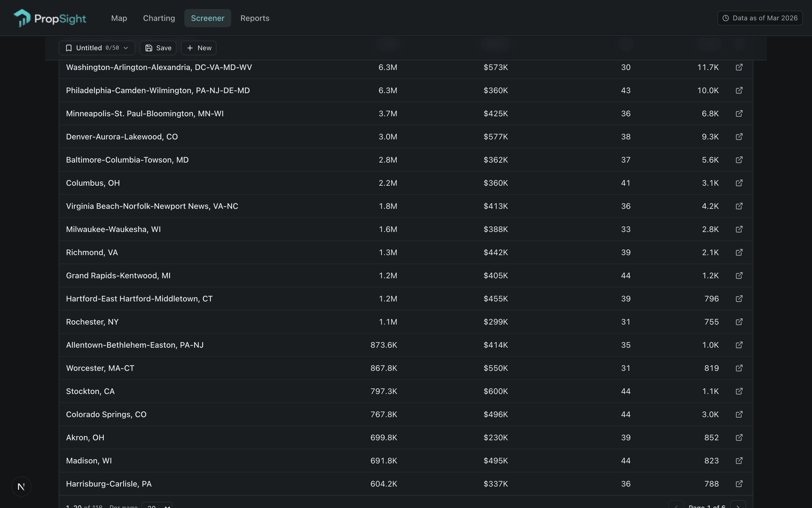
Task: Select the Rochester, NY name
Action: click(92, 322)
